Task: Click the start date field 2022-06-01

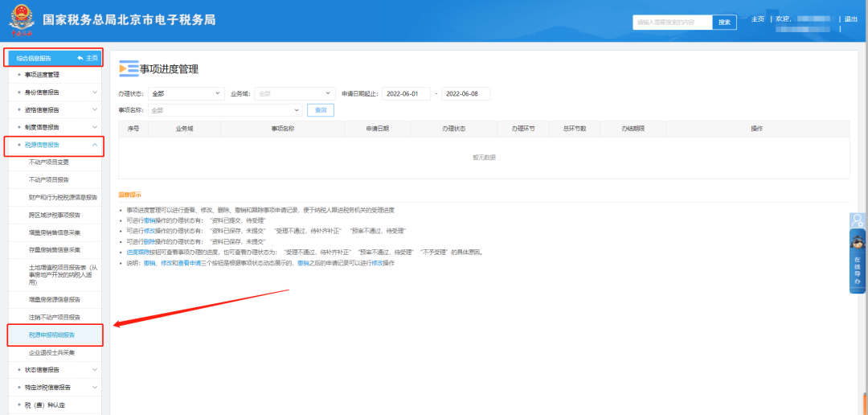Action: coord(406,94)
